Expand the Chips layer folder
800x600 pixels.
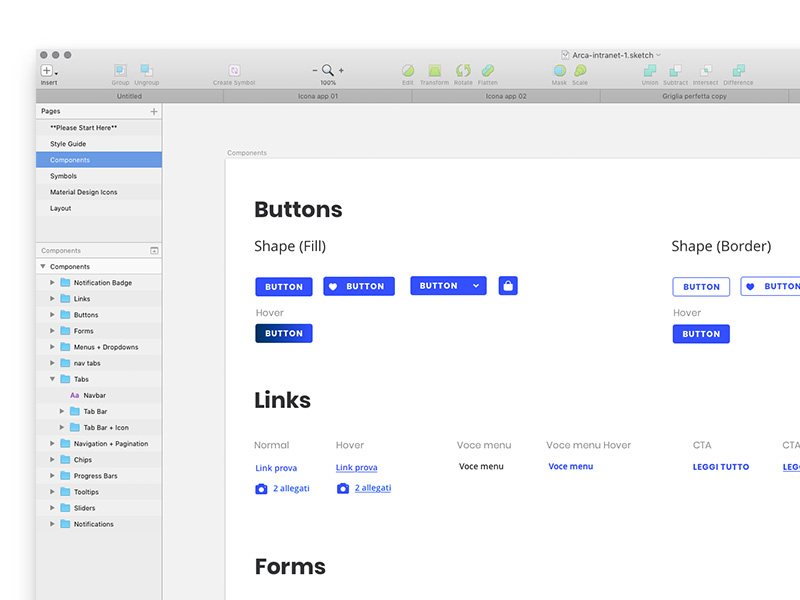click(x=52, y=460)
